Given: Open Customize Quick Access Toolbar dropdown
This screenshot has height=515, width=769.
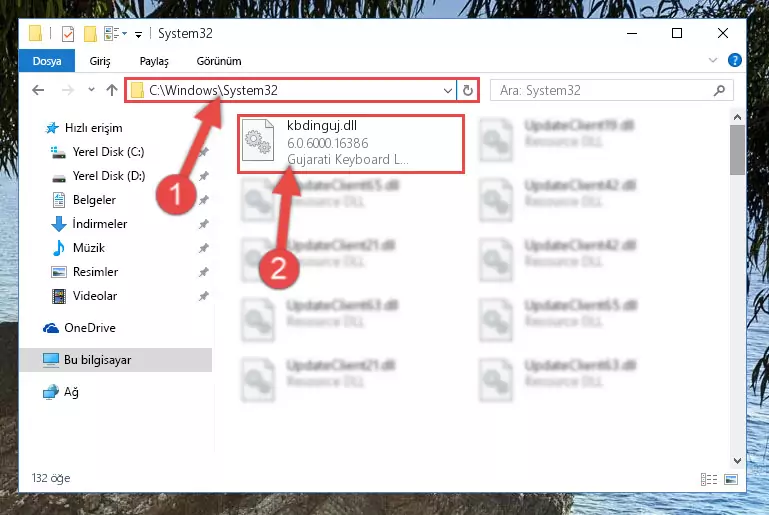Looking at the screenshot, I should pos(139,34).
